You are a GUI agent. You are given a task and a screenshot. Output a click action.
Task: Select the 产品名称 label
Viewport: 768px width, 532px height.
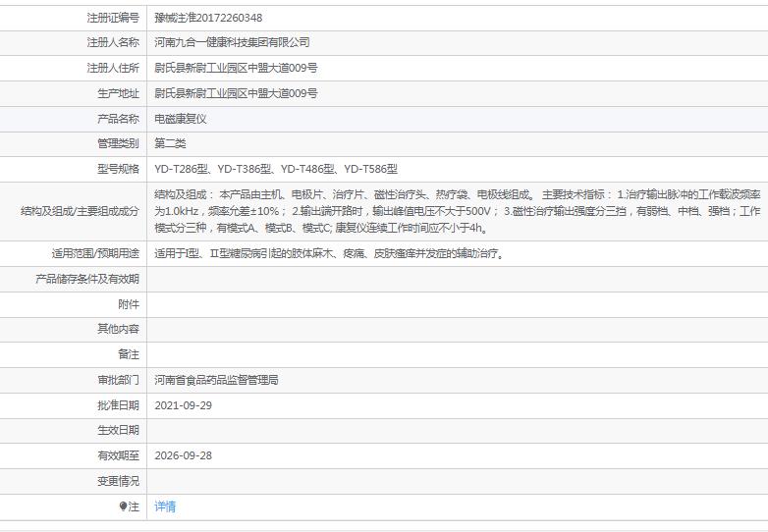[x=119, y=119]
